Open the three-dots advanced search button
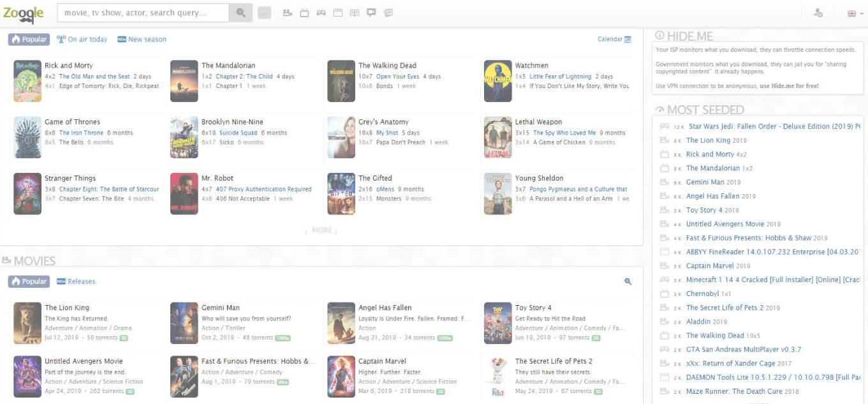Viewport: 868px width, 404px height. click(265, 13)
